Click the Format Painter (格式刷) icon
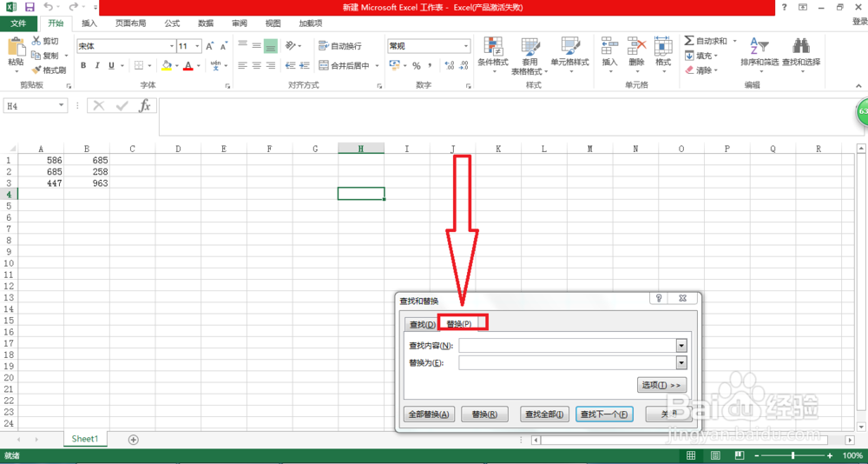This screenshot has width=868, height=464. 36,70
